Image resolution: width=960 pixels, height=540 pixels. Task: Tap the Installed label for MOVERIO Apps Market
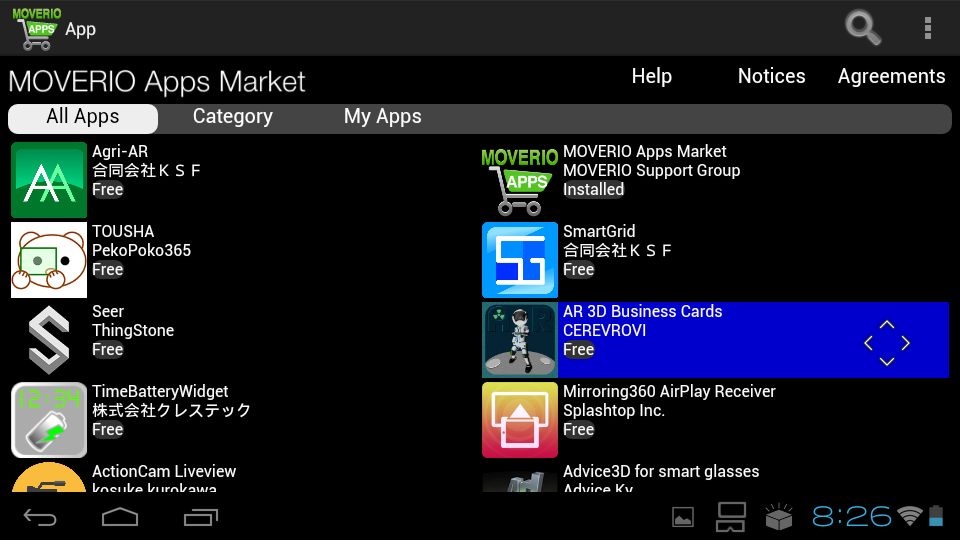pyautogui.click(x=593, y=190)
